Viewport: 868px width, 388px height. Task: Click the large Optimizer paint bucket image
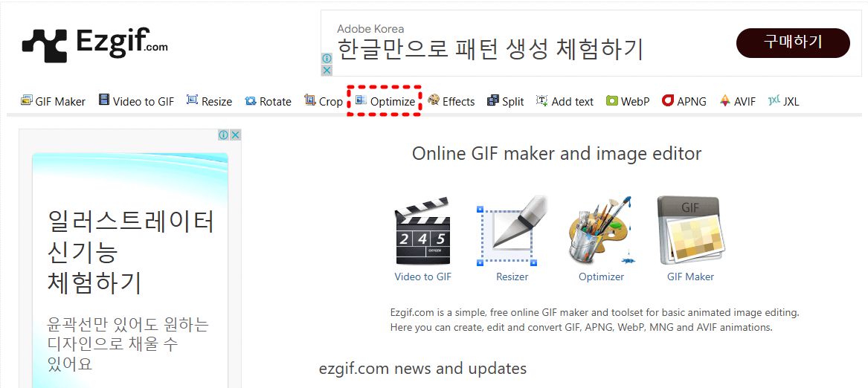click(601, 231)
